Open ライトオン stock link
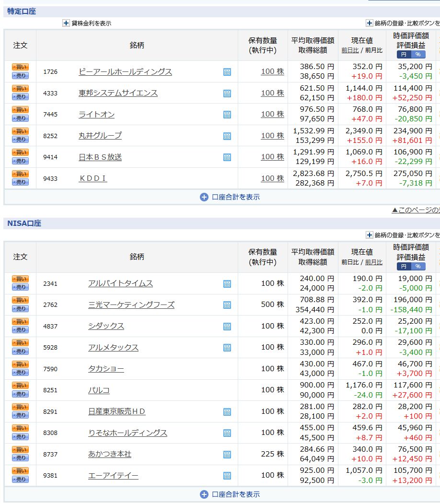 coord(96,115)
